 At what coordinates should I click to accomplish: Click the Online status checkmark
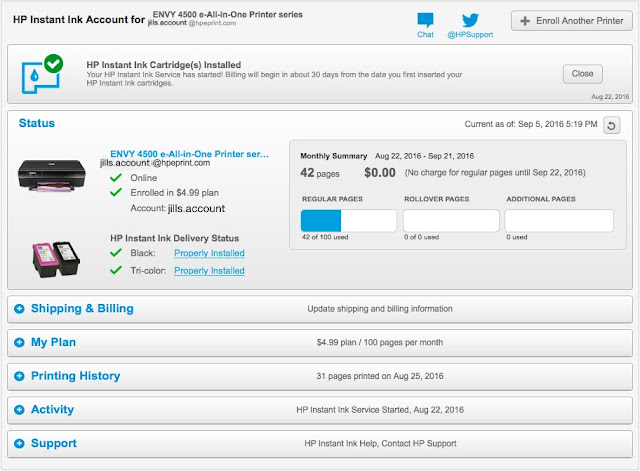[x=116, y=178]
